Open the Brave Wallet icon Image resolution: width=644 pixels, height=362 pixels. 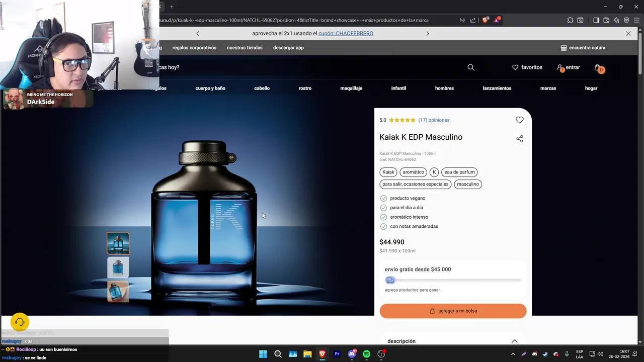point(606,20)
